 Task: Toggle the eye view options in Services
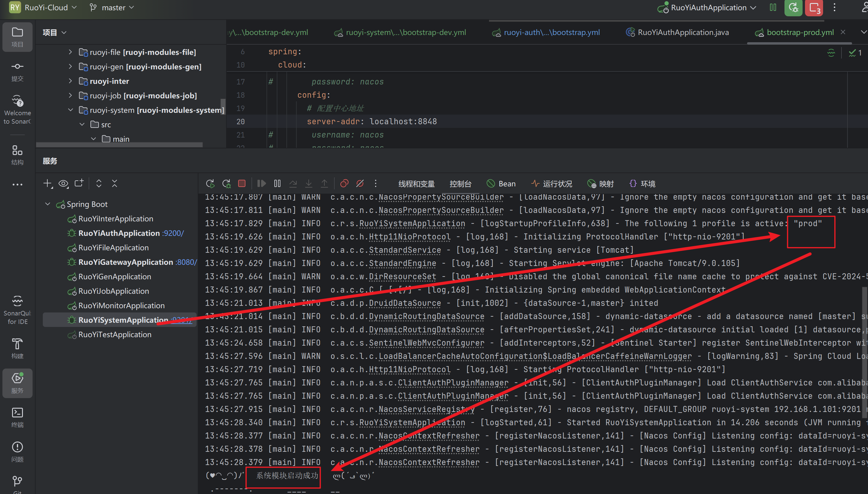63,184
